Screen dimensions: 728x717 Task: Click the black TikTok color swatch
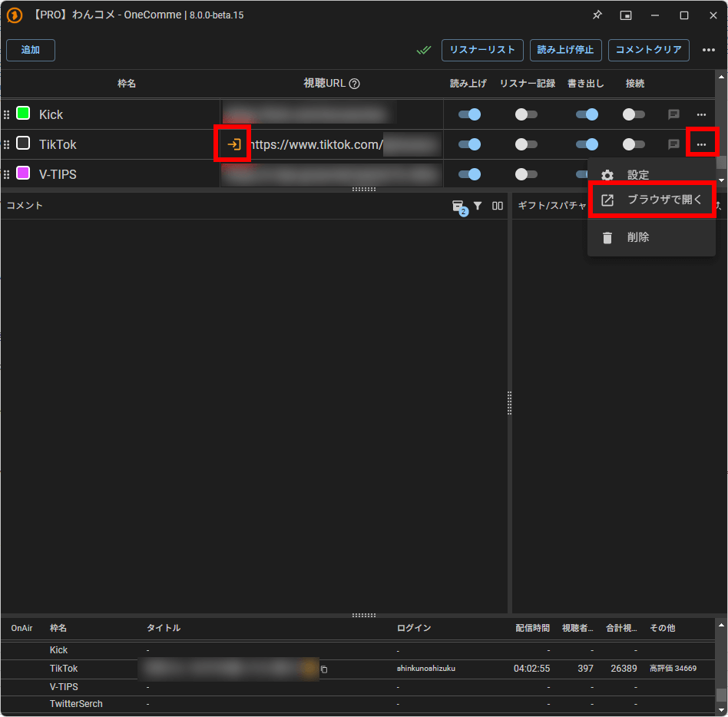pos(23,143)
